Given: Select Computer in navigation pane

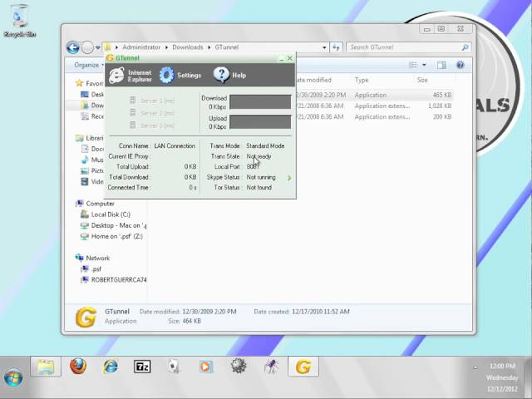Looking at the screenshot, I should pos(95,204).
